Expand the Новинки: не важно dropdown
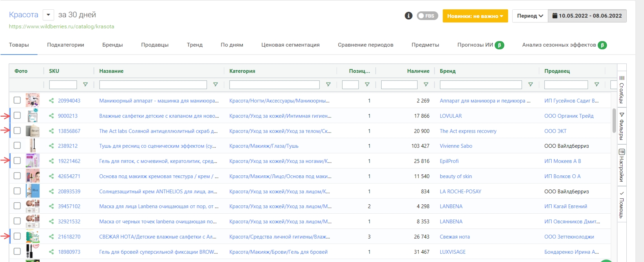Screen dimensions: 644x262 click(475, 16)
